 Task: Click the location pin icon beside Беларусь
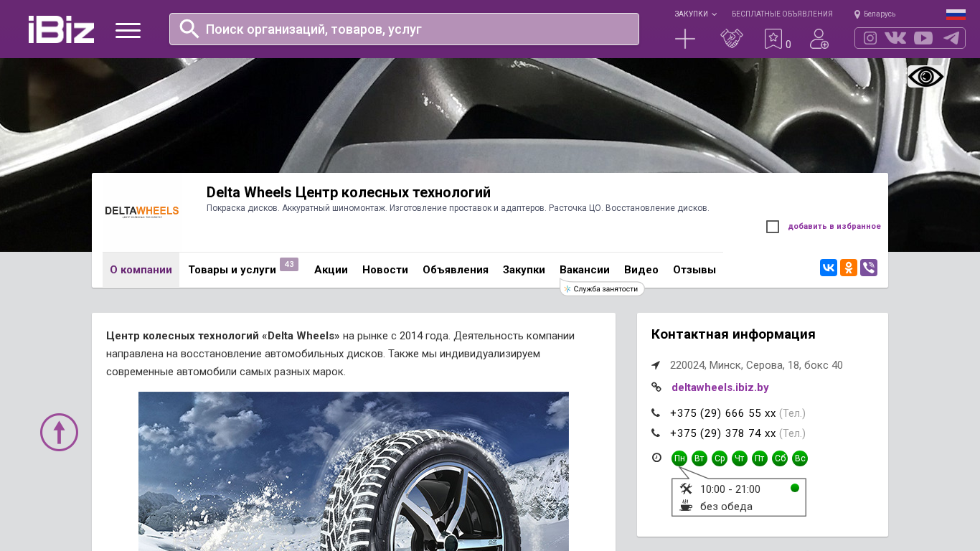pos(857,14)
